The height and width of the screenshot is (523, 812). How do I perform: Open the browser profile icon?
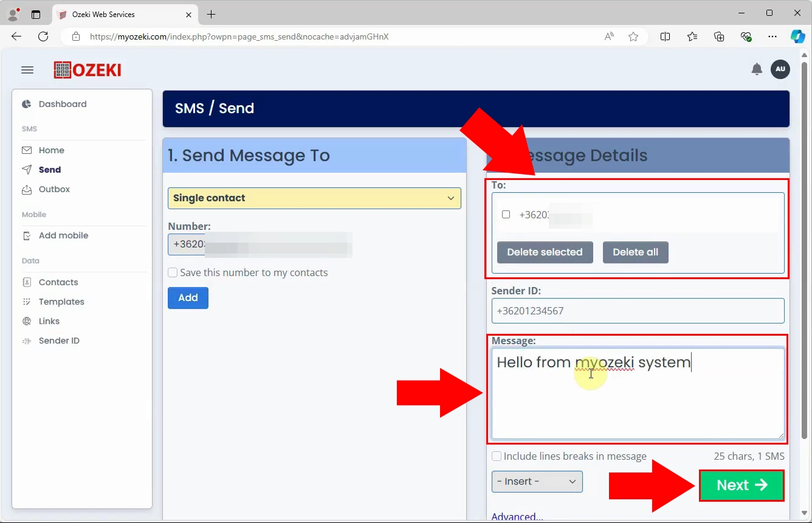coord(13,14)
